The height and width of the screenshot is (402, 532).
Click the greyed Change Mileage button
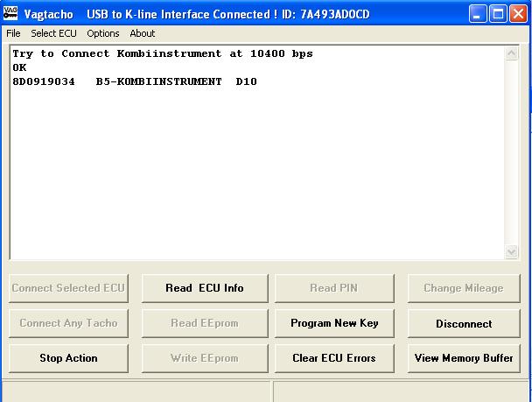pos(464,288)
